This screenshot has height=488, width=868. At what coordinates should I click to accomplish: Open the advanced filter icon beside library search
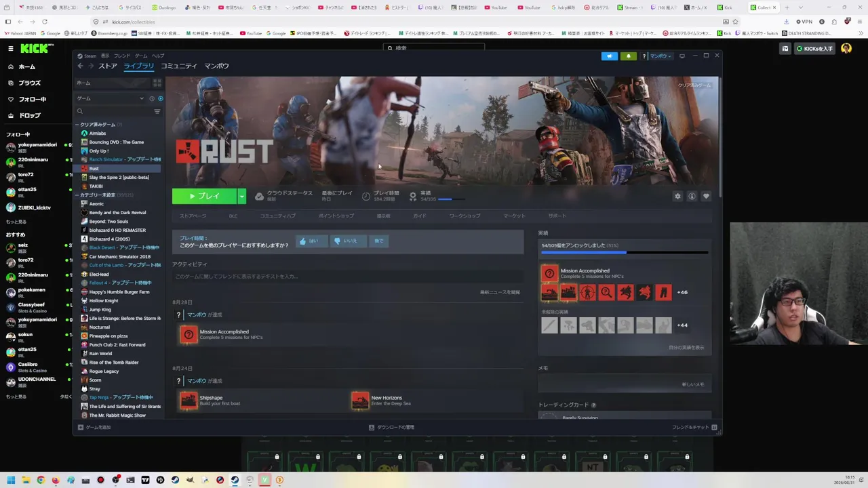[x=157, y=111]
